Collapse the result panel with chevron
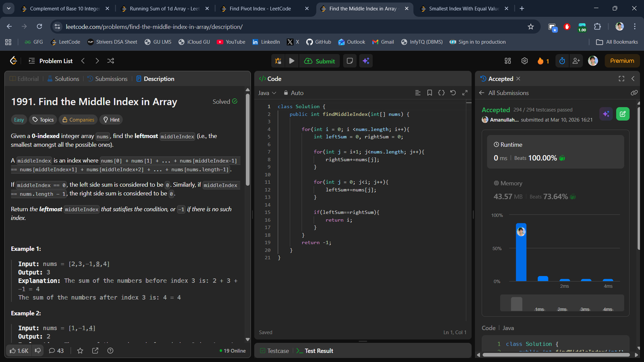The width and height of the screenshot is (644, 362). coord(633,79)
